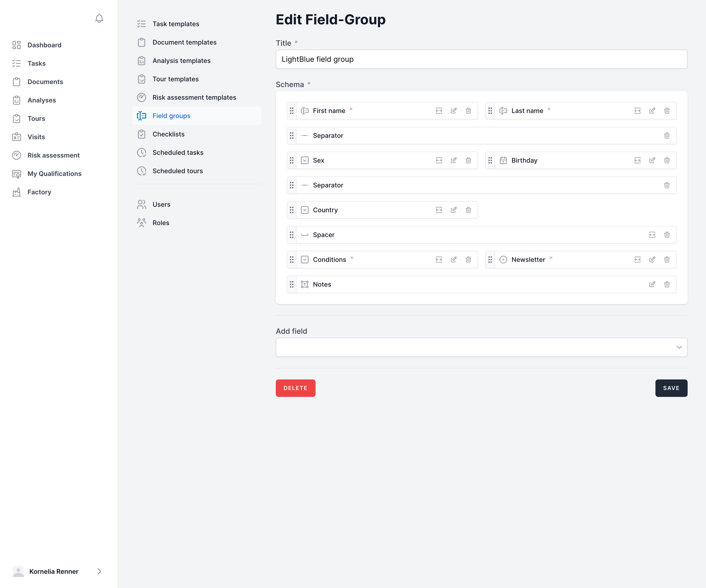706x588 pixels.
Task: Edit the Newsletter field
Action: point(652,260)
